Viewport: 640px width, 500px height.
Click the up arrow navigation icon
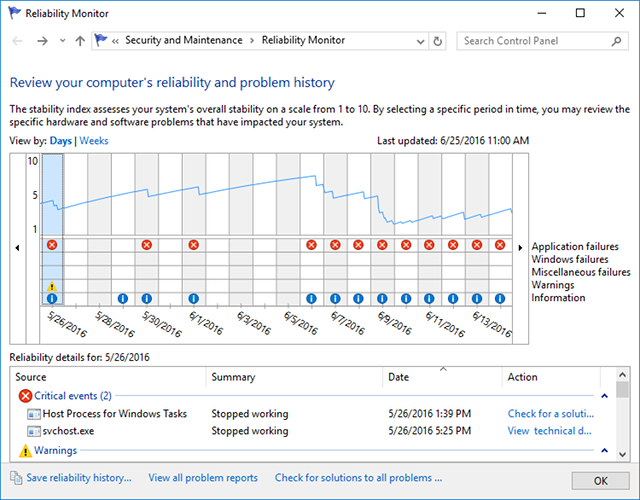click(x=80, y=41)
